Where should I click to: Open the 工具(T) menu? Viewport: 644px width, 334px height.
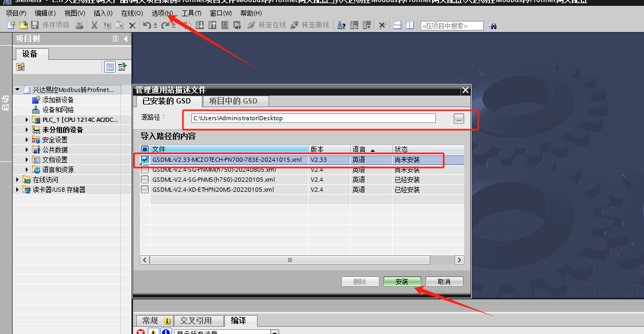(x=191, y=13)
